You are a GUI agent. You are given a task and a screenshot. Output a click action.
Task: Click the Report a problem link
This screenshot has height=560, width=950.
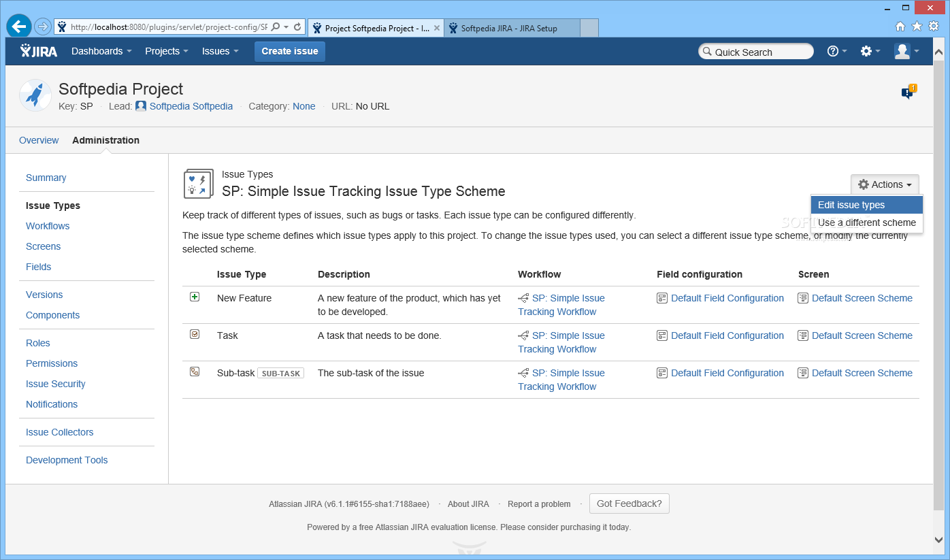[x=539, y=504]
